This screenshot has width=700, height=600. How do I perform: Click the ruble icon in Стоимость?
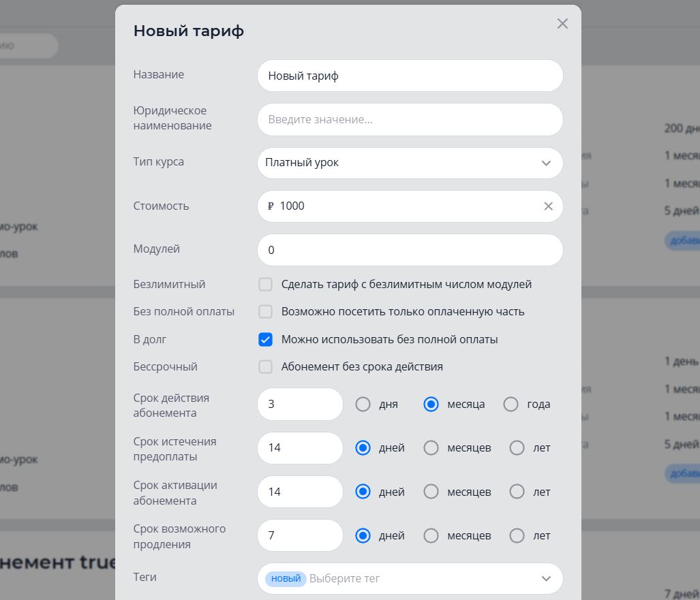[271, 206]
